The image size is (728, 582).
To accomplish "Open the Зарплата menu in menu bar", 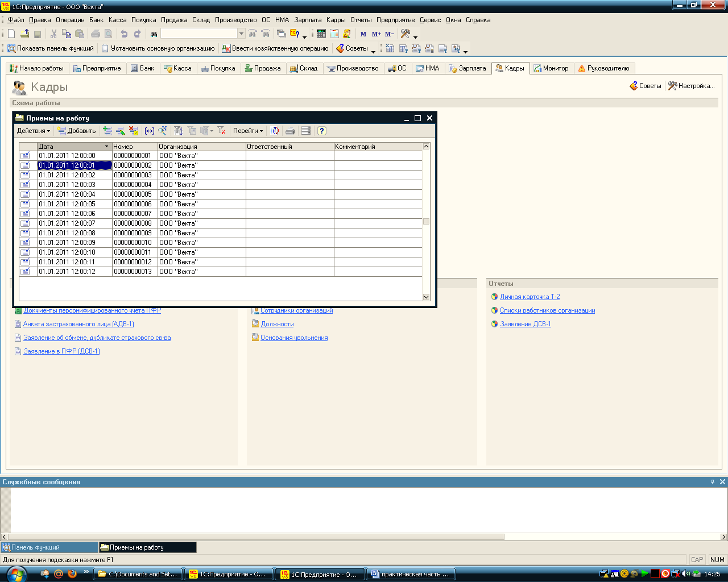I will [x=308, y=20].
